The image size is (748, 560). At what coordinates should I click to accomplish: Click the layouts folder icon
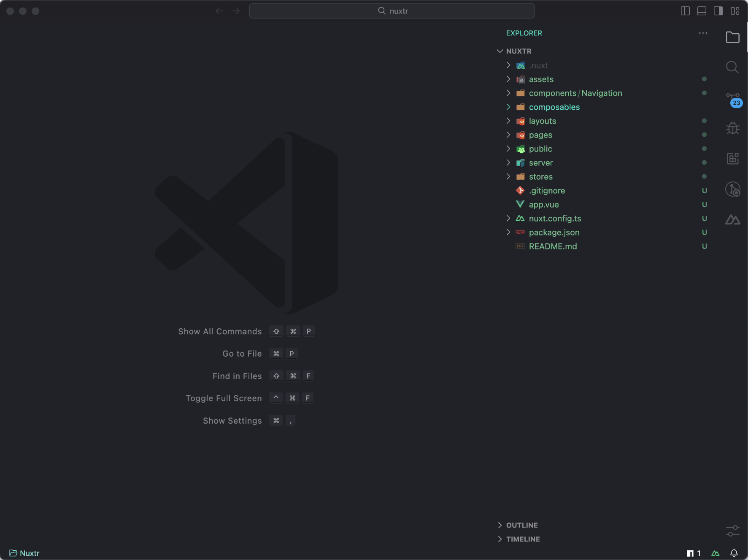pos(521,121)
